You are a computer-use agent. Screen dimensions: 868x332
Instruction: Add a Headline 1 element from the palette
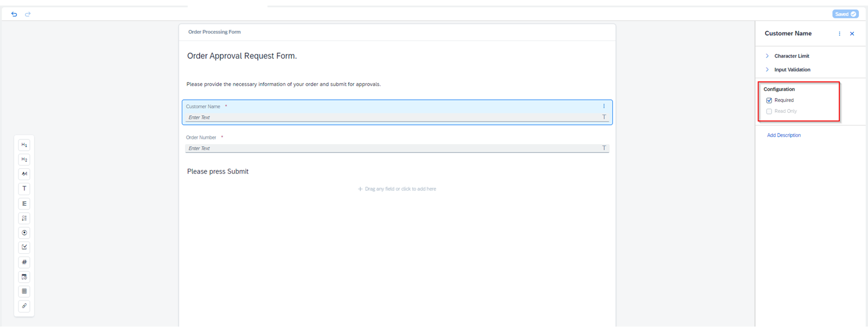click(24, 145)
